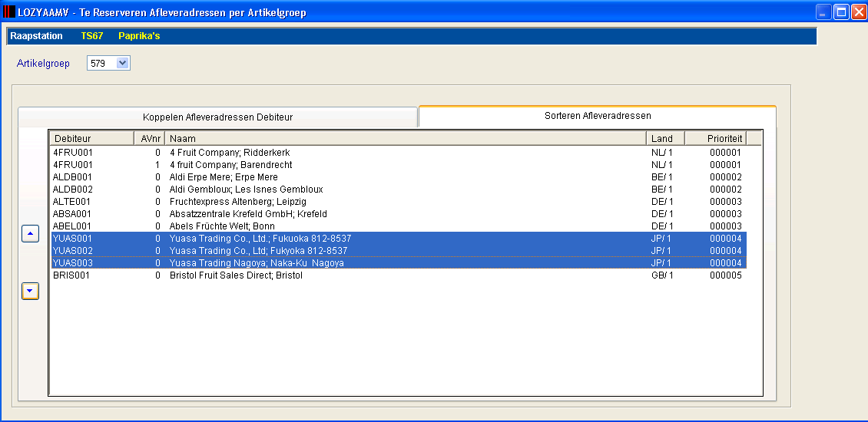The height and width of the screenshot is (422, 868).
Task: Select the Absatzzentrale Krefeld GmbH row
Action: click(x=399, y=213)
